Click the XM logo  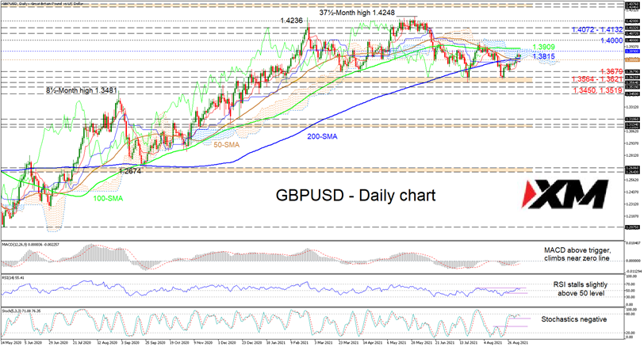point(565,194)
